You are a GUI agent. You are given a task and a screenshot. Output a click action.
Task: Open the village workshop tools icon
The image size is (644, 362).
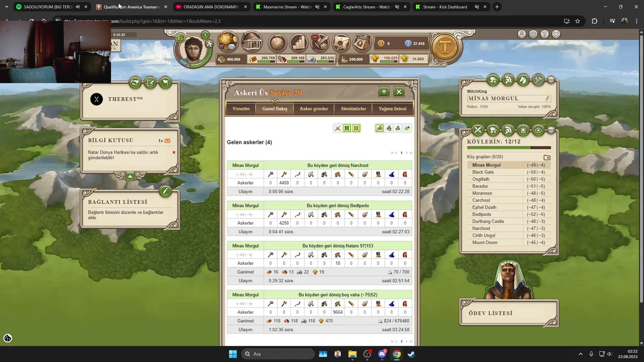click(538, 79)
